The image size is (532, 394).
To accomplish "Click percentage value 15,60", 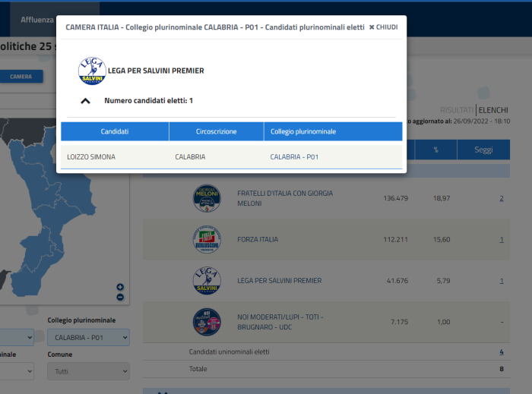I will tap(442, 240).
